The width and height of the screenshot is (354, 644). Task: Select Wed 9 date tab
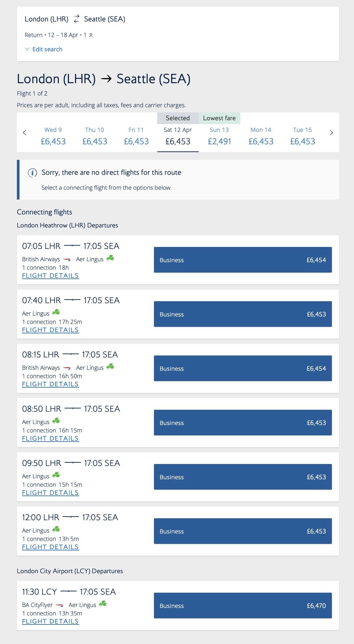[x=53, y=136]
